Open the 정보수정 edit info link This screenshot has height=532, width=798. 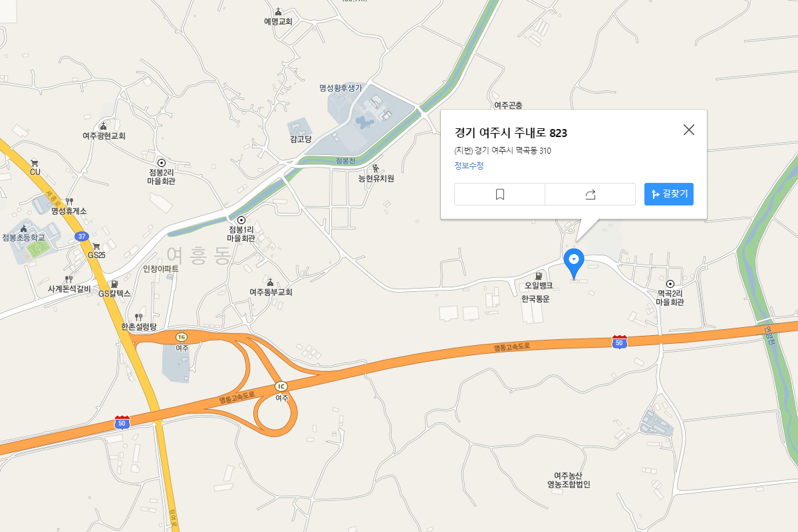click(x=469, y=166)
